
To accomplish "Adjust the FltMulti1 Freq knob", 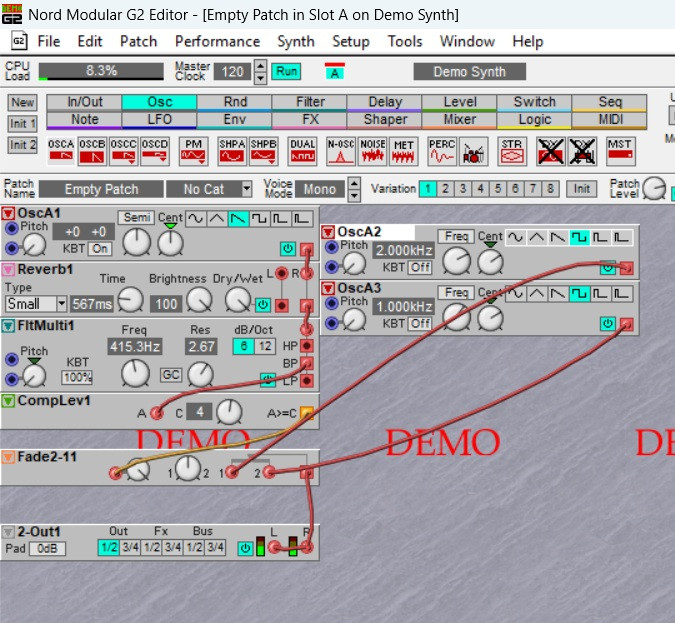I will coord(134,373).
